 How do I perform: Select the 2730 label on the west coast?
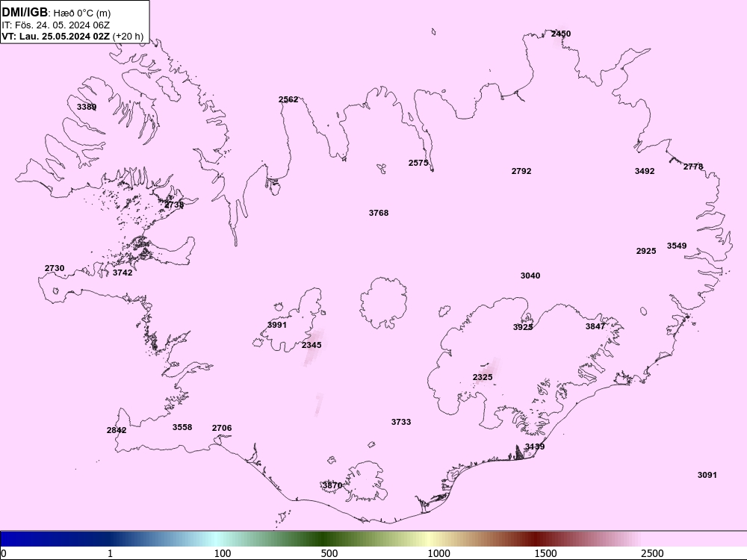coord(55,268)
